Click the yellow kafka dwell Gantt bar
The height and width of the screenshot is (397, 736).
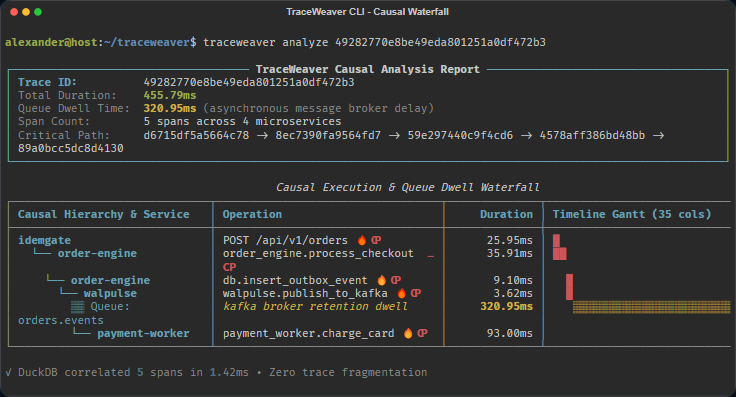652,306
